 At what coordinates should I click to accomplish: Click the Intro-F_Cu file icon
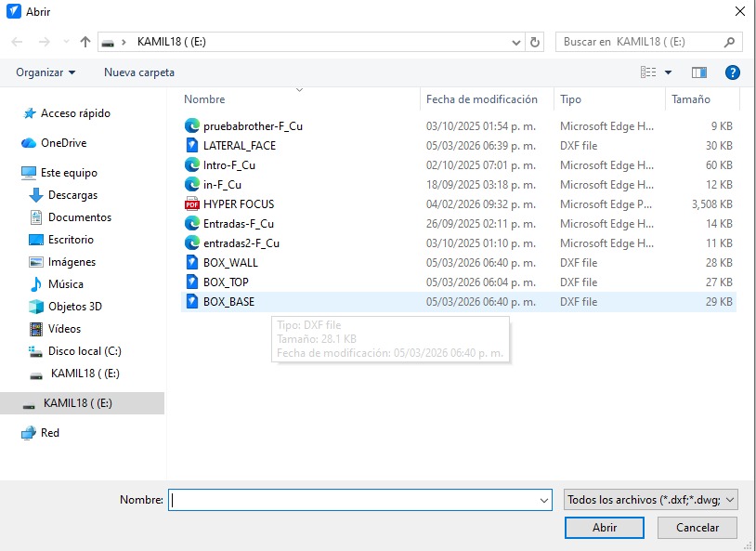point(192,165)
